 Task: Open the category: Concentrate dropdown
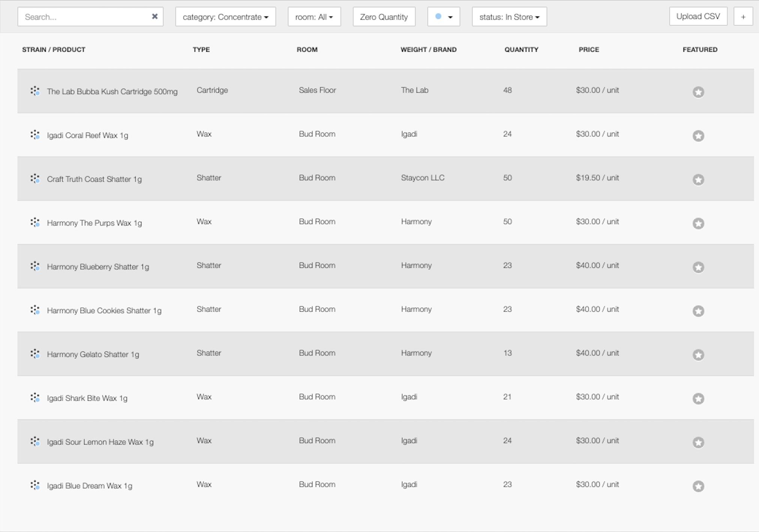click(225, 17)
